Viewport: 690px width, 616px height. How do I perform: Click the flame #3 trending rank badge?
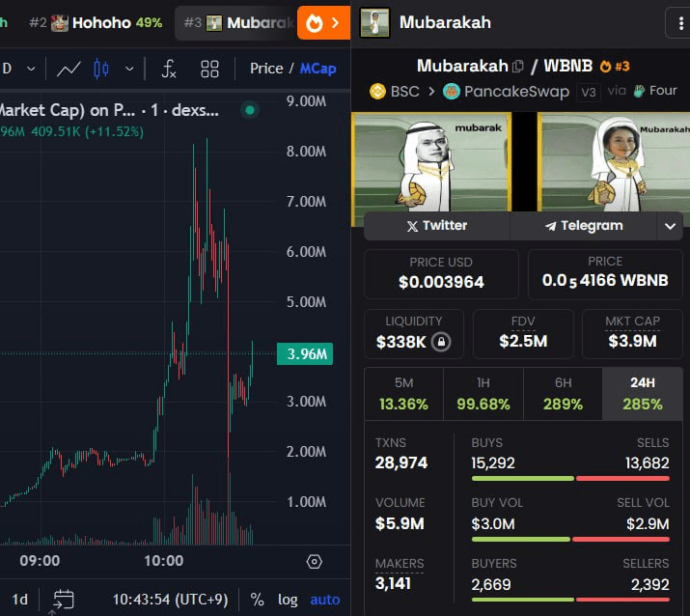point(615,67)
